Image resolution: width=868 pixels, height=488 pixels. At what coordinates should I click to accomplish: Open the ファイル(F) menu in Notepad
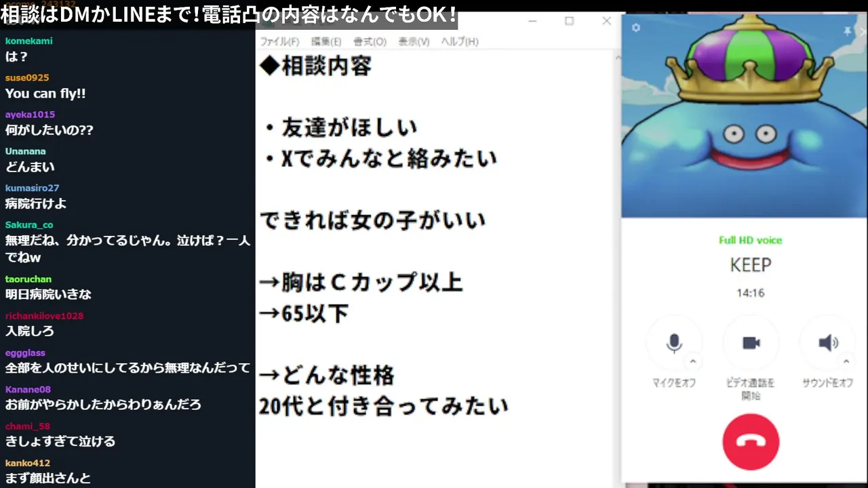pyautogui.click(x=279, y=41)
